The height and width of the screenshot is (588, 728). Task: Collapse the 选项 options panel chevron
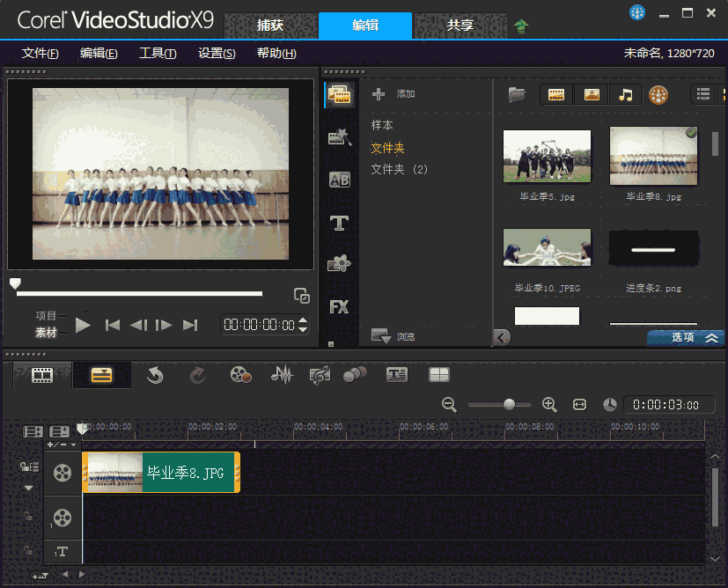tap(710, 337)
